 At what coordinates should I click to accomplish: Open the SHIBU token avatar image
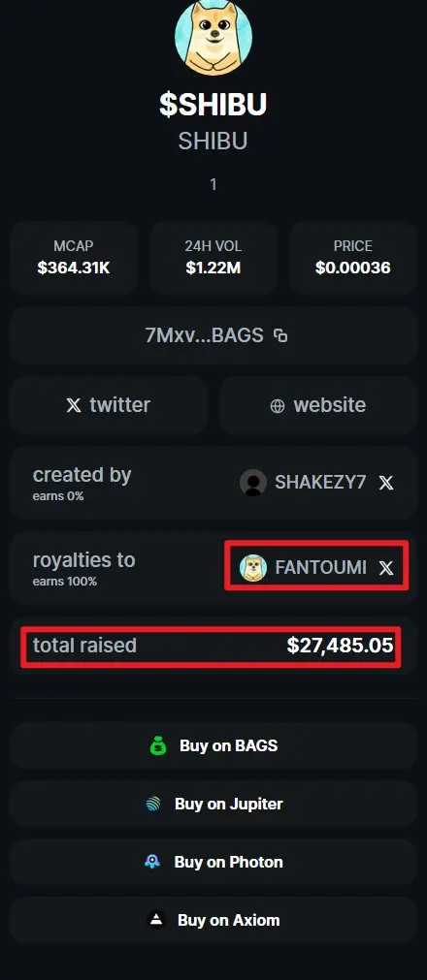[x=213, y=37]
